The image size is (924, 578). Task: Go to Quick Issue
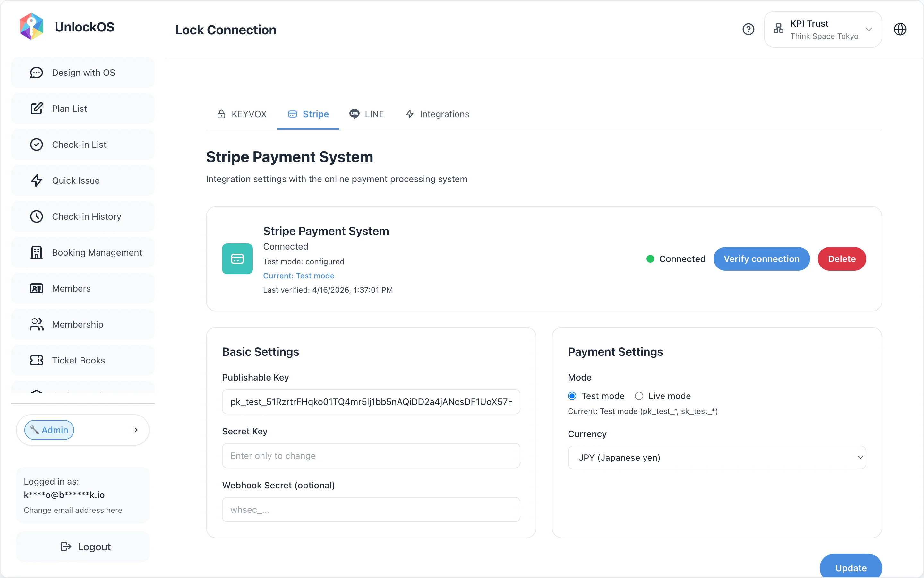(82, 180)
